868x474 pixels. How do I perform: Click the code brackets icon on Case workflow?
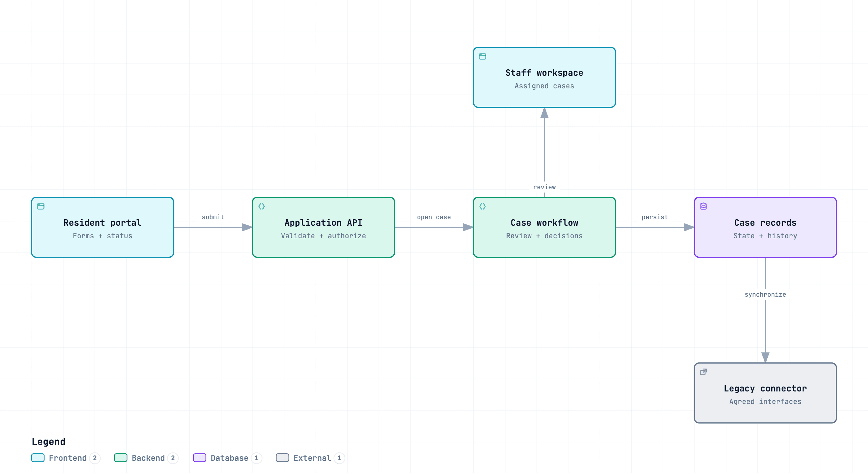(x=482, y=206)
